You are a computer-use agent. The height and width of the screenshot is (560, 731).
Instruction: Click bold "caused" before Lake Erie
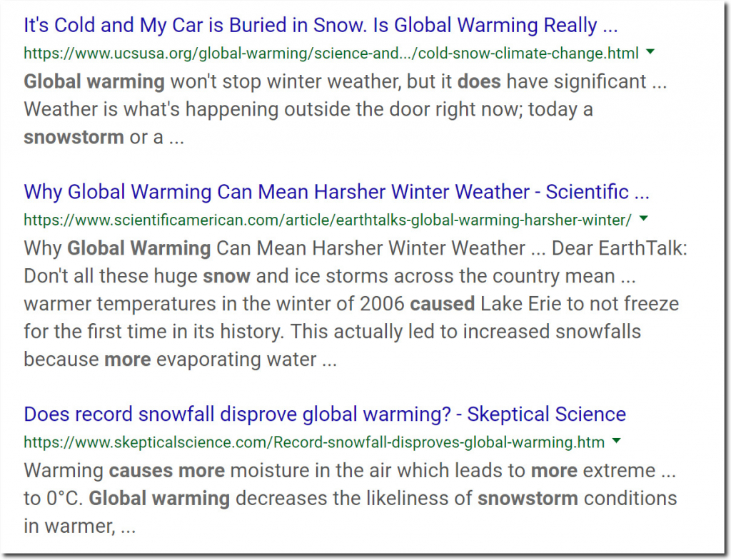coord(443,304)
